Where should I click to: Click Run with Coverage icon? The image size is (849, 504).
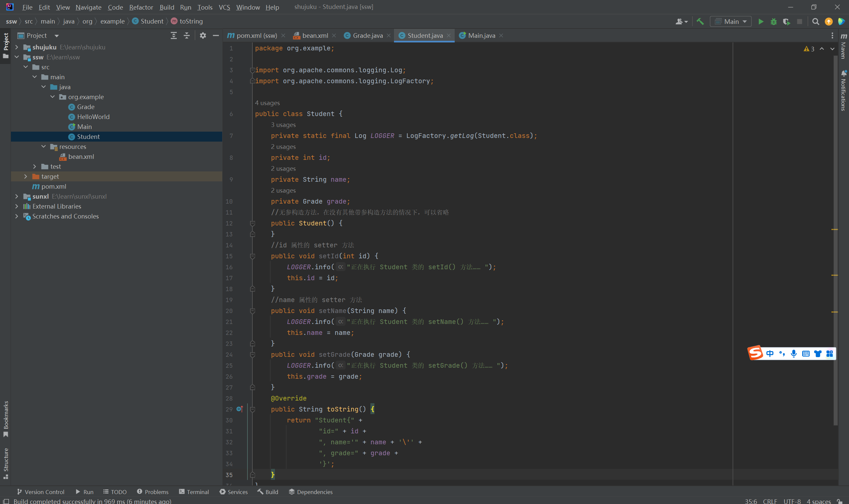(x=787, y=22)
